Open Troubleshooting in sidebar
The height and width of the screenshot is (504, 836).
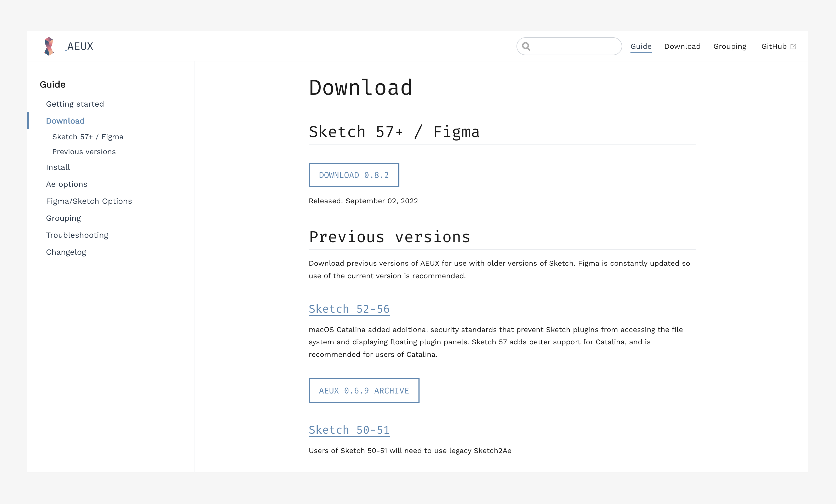point(77,235)
